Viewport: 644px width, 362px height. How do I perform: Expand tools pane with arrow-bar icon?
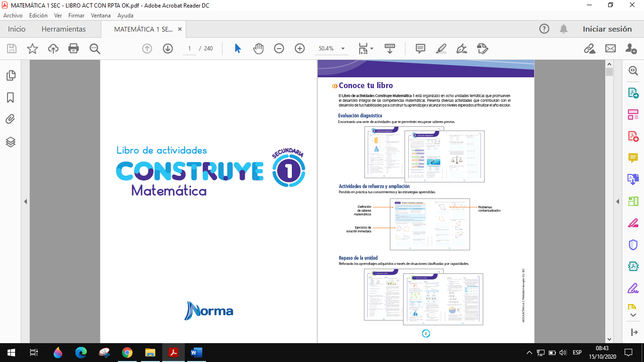634,333
